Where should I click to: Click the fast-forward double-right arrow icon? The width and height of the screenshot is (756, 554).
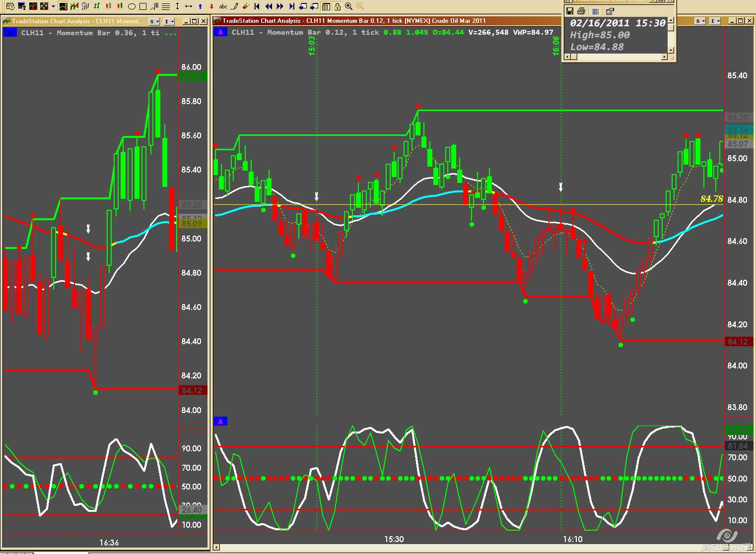point(280,6)
